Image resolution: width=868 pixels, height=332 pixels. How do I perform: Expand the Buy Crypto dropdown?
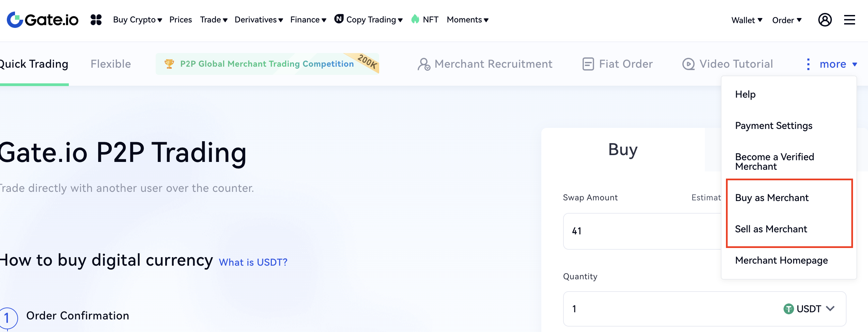click(137, 20)
